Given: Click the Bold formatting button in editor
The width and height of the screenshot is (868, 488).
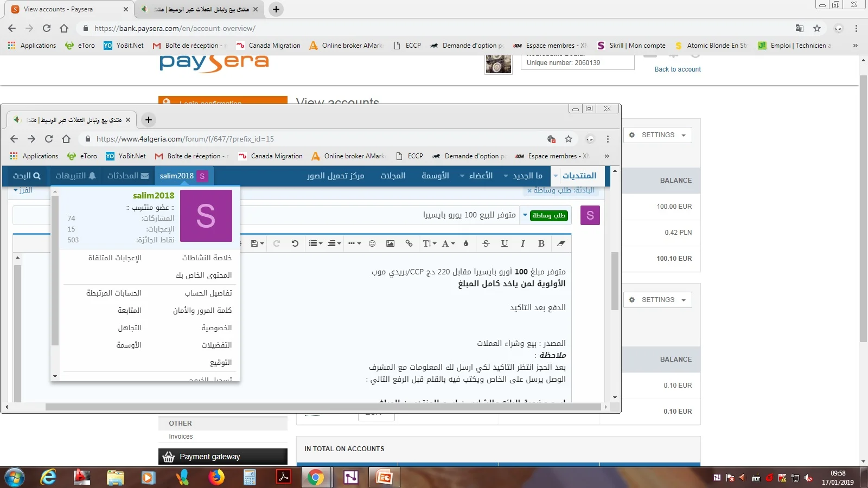Looking at the screenshot, I should click(541, 243).
